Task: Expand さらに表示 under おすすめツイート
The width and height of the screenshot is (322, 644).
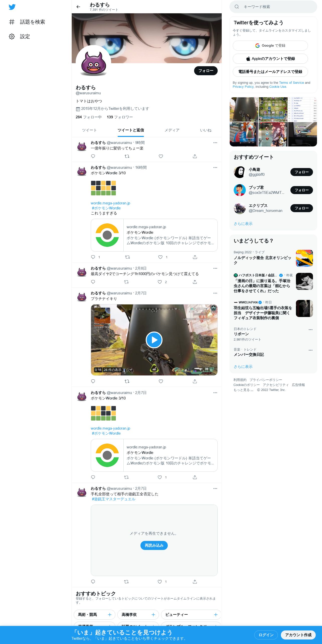Action: 243,224
